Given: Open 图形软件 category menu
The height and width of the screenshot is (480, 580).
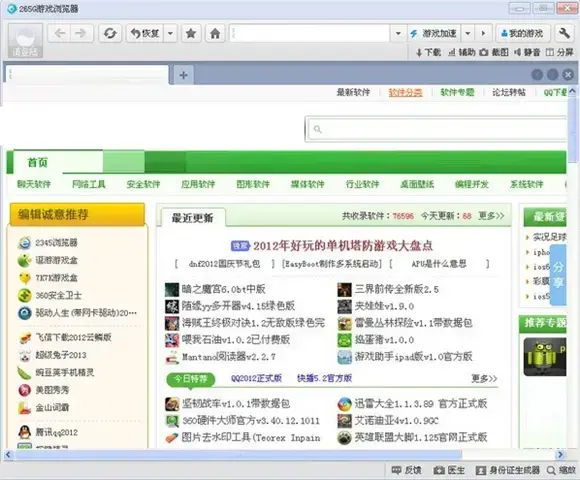Looking at the screenshot, I should click(253, 184).
